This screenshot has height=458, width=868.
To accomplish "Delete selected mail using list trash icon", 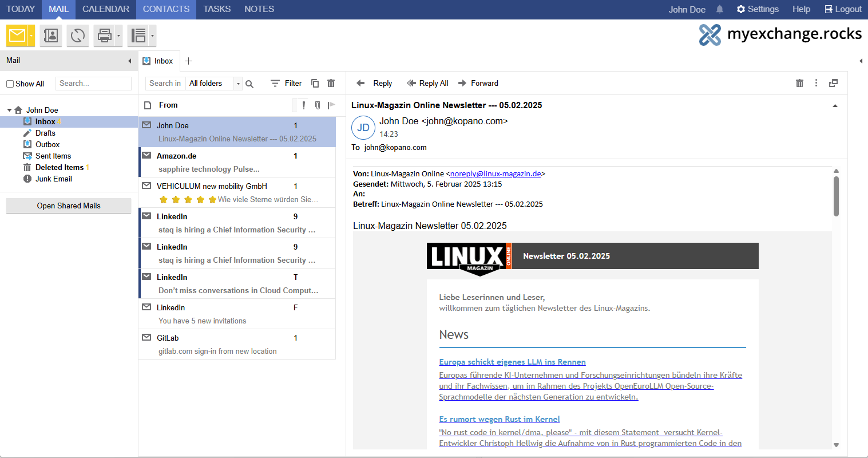I will point(331,83).
